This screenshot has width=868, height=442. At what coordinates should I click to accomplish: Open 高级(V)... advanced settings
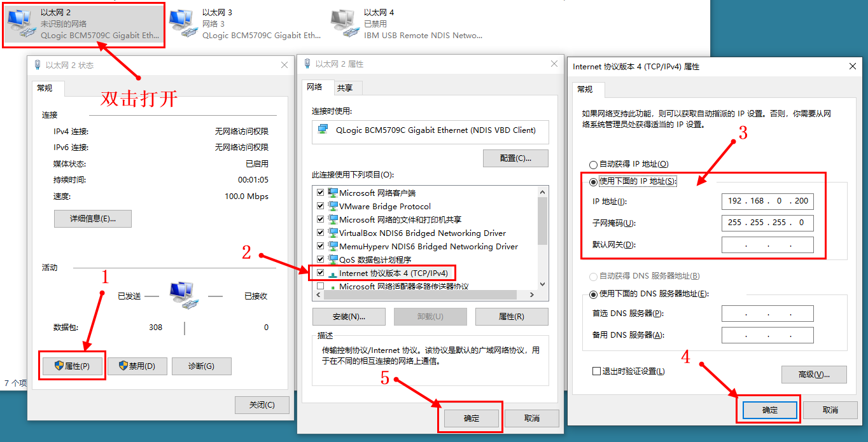point(814,375)
